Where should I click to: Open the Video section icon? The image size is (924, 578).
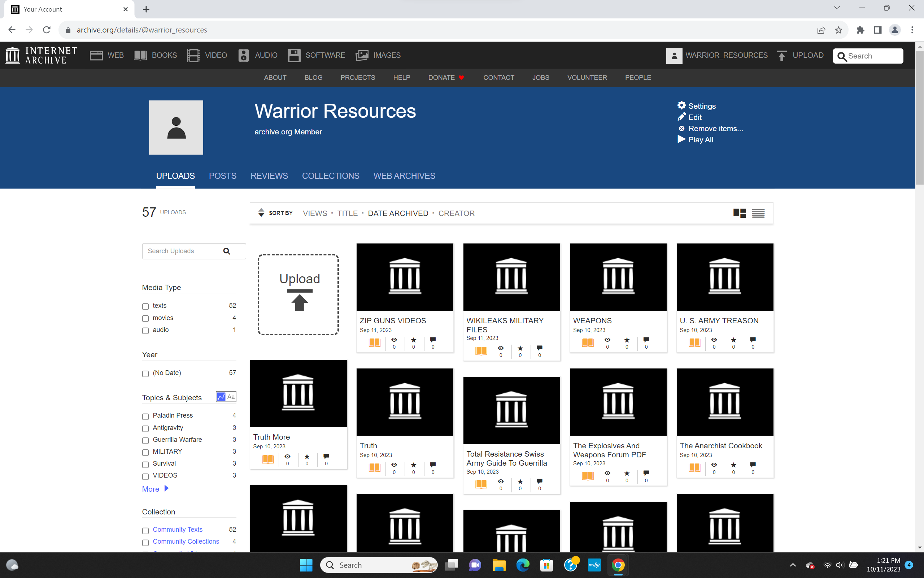click(193, 55)
